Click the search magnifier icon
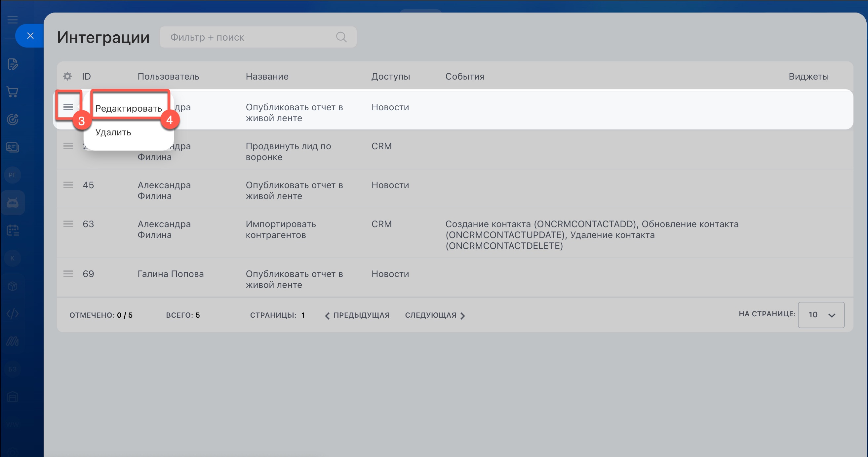Viewport: 868px width, 457px height. pyautogui.click(x=341, y=37)
